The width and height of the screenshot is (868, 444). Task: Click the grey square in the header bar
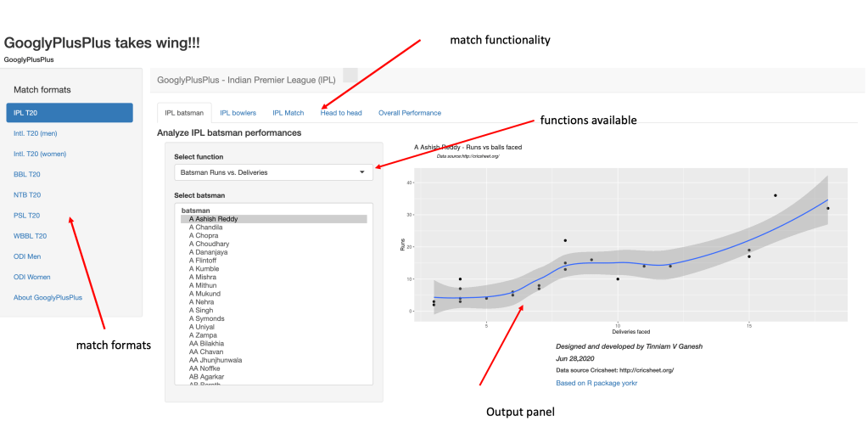[x=350, y=76]
